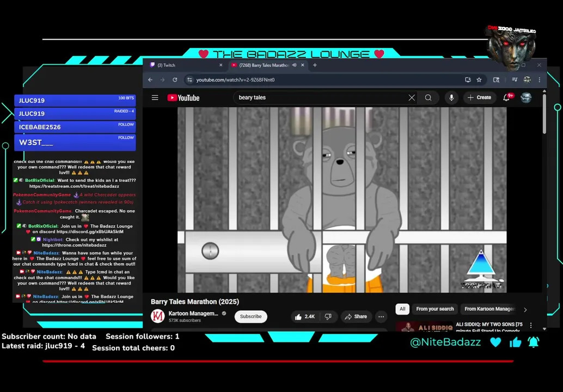Open YouTube account avatar menu
The image size is (563, 392).
[x=526, y=97]
